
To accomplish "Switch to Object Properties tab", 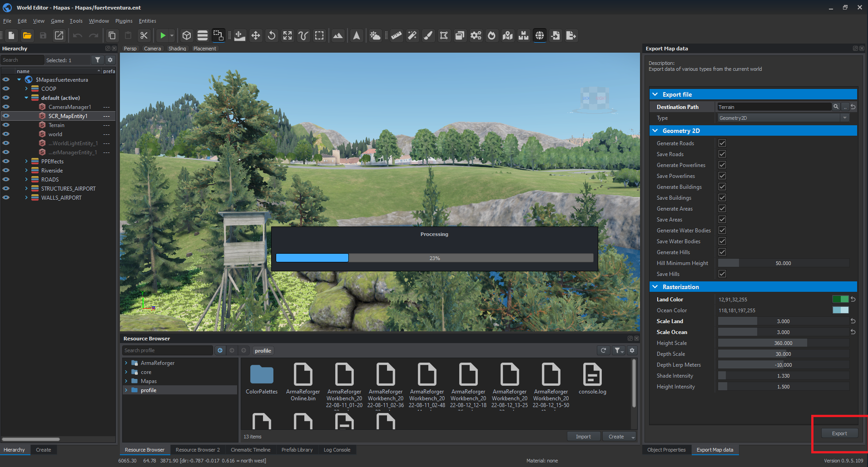I will point(666,450).
